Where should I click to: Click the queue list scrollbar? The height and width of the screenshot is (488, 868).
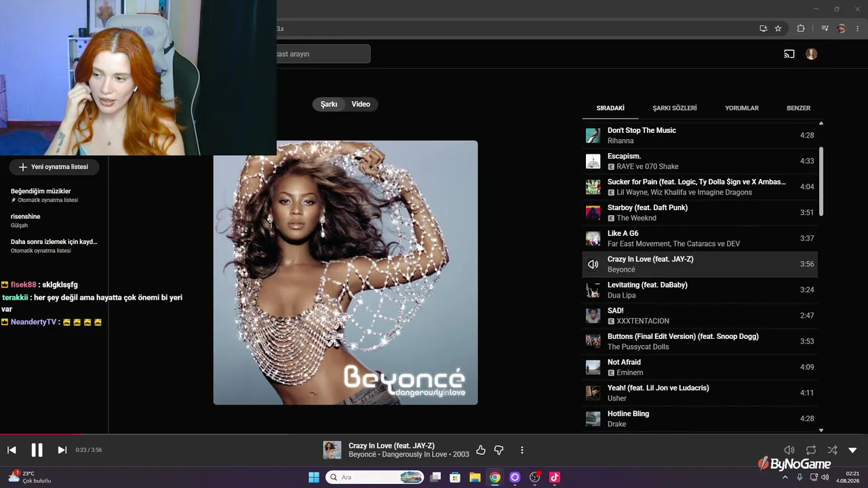[x=821, y=182]
